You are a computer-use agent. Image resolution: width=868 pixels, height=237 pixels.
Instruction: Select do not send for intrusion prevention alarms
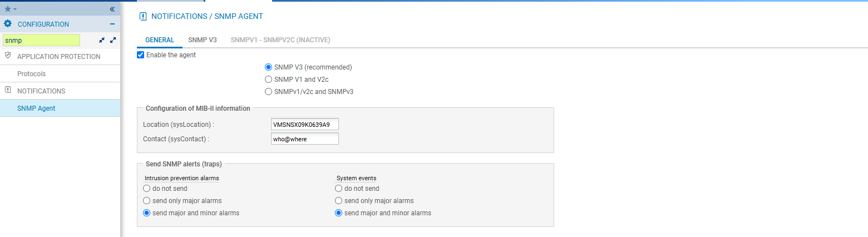(147, 189)
